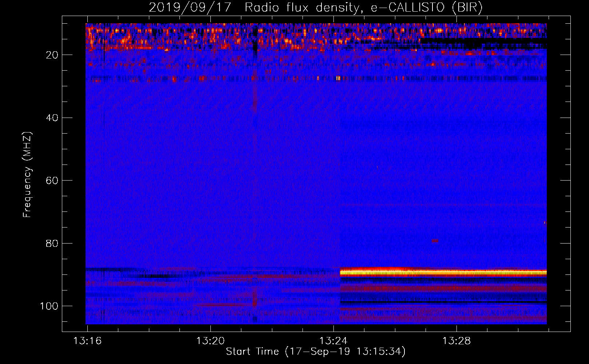The height and width of the screenshot is (364, 589).
Task: Click the '40' frequency tick label
Action: [52, 118]
